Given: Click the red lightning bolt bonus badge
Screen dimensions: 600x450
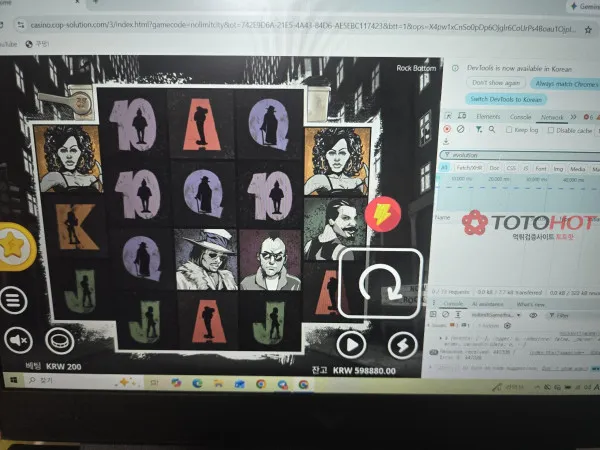Looking at the screenshot, I should [x=382, y=214].
